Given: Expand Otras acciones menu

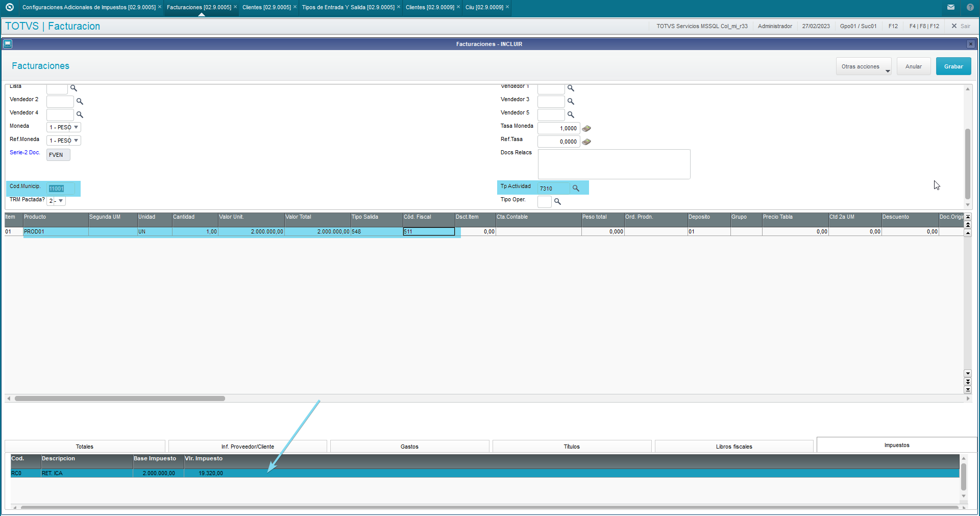Looking at the screenshot, I should pyautogui.click(x=864, y=66).
